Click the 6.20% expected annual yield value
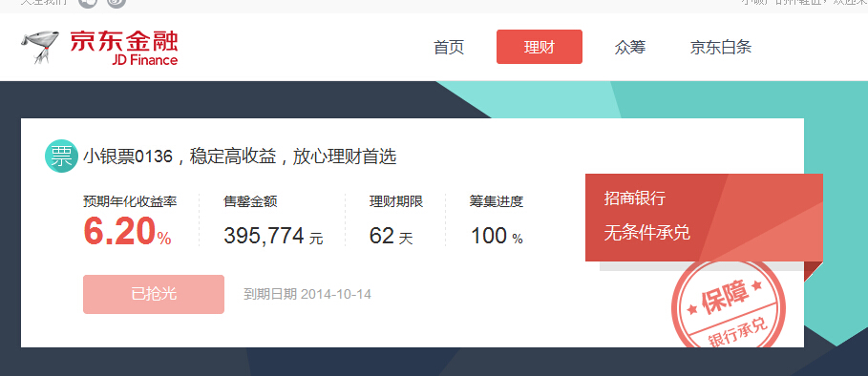 127,231
